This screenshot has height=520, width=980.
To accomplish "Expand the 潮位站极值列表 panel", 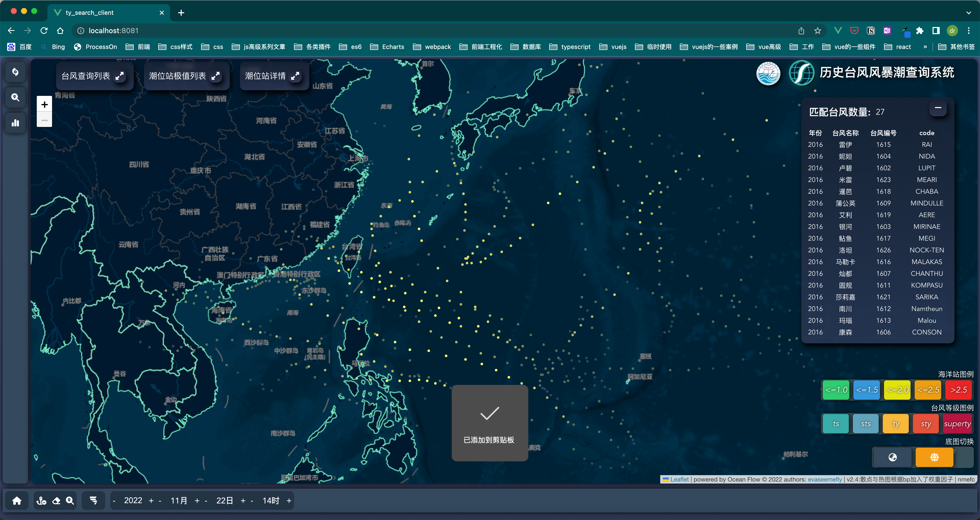I will click(x=216, y=76).
